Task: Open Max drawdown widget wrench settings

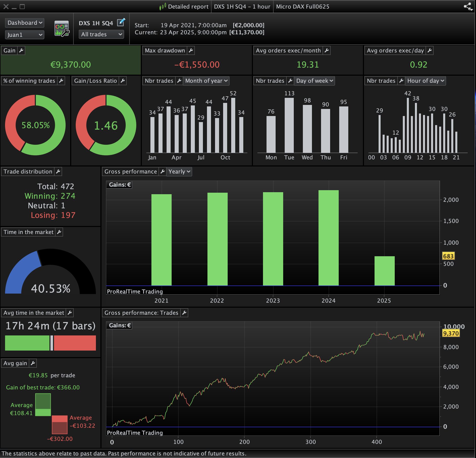Action: click(191, 50)
